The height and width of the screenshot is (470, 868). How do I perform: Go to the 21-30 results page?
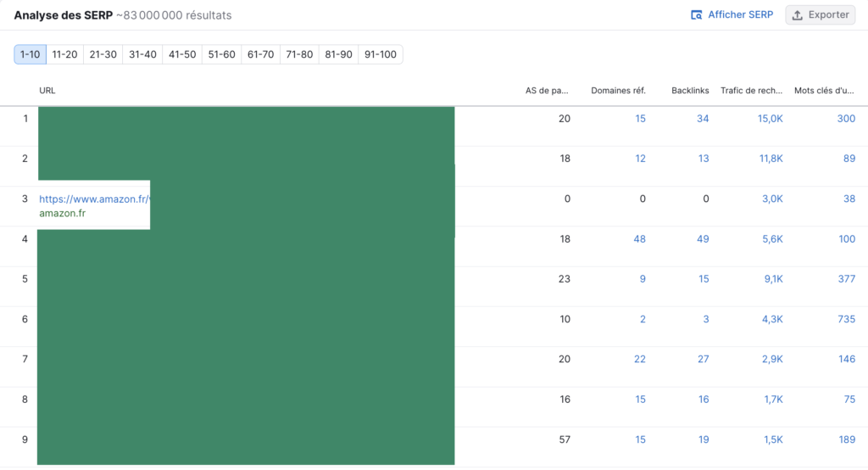(103, 54)
